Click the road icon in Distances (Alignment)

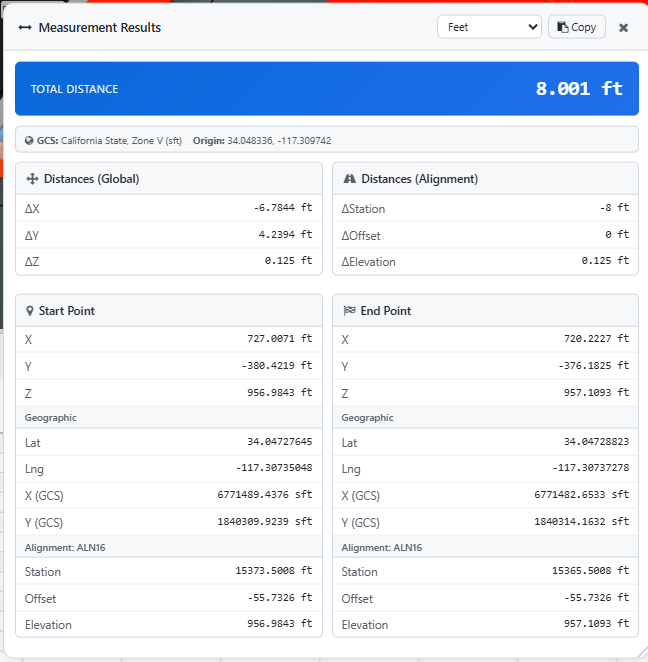(349, 179)
